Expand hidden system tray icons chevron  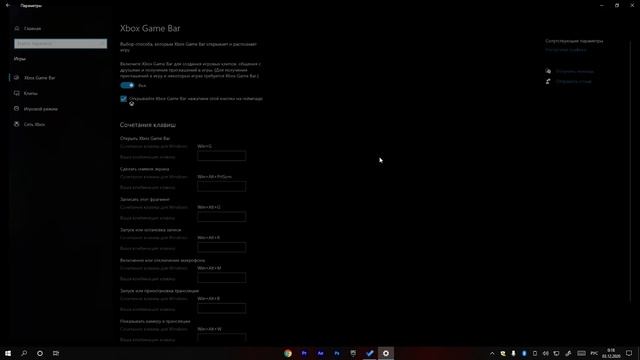pyautogui.click(x=492, y=353)
